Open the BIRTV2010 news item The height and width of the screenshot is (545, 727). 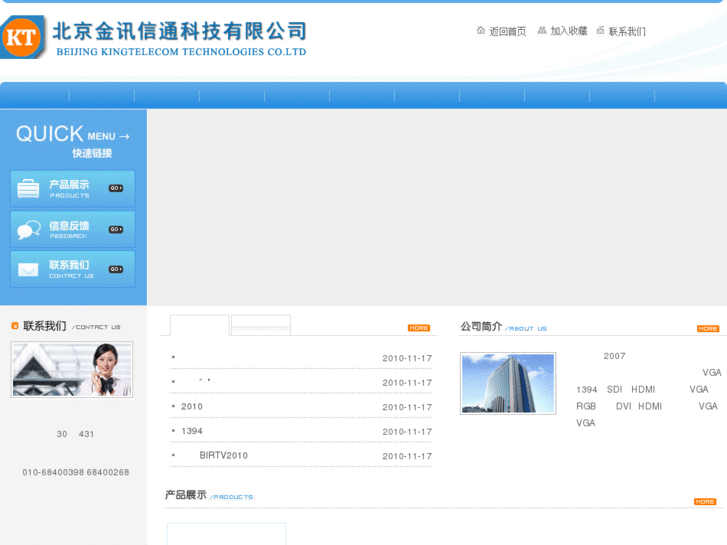point(223,456)
